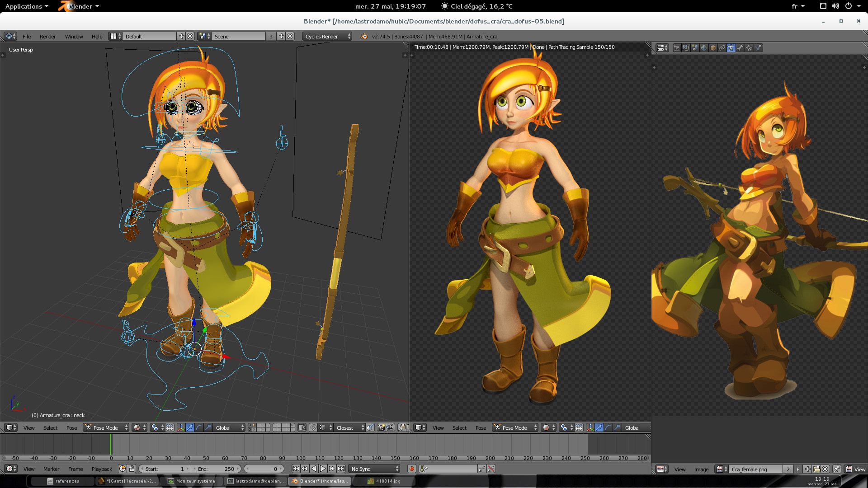Image resolution: width=868 pixels, height=488 pixels.
Task: Open the Physics properties tab
Action: coord(758,48)
